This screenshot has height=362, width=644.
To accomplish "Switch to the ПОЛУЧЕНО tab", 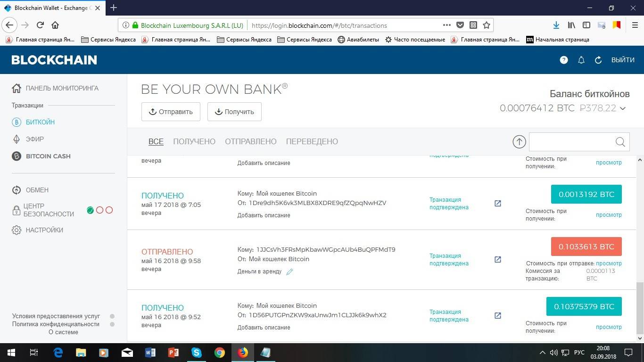I will tap(194, 141).
